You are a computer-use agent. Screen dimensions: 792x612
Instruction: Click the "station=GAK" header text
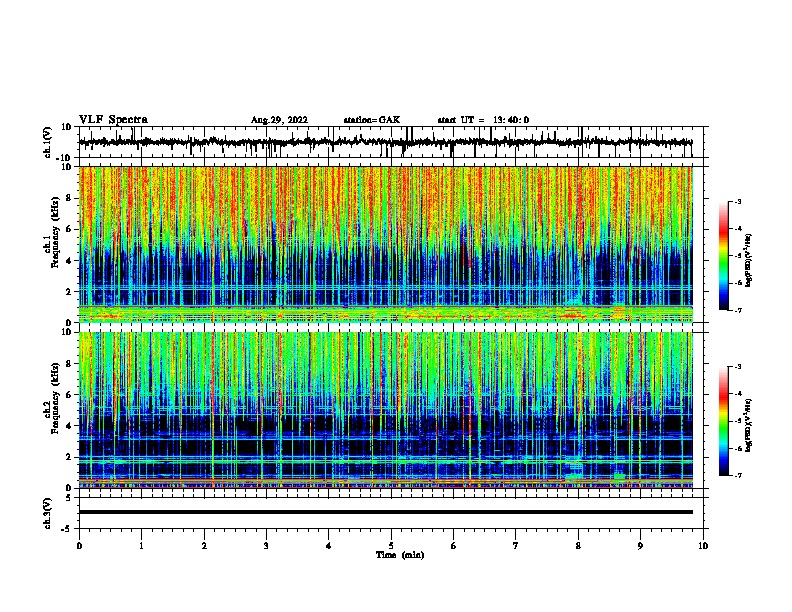click(x=372, y=120)
